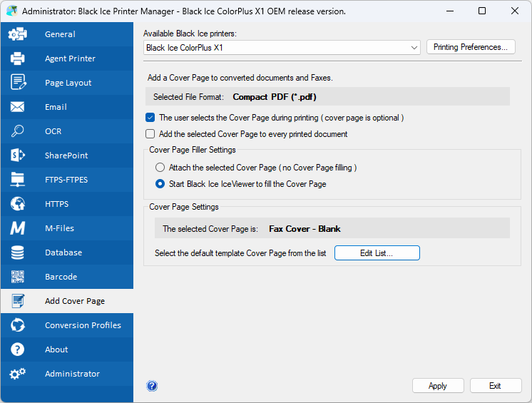Open Printing Preferences dialog
The height and width of the screenshot is (403, 532).
coord(471,47)
